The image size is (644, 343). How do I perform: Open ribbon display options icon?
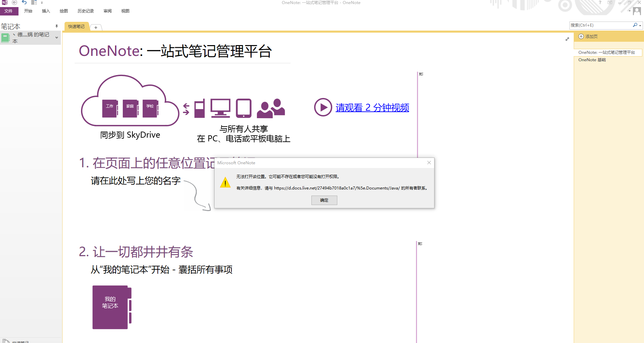[x=610, y=2]
